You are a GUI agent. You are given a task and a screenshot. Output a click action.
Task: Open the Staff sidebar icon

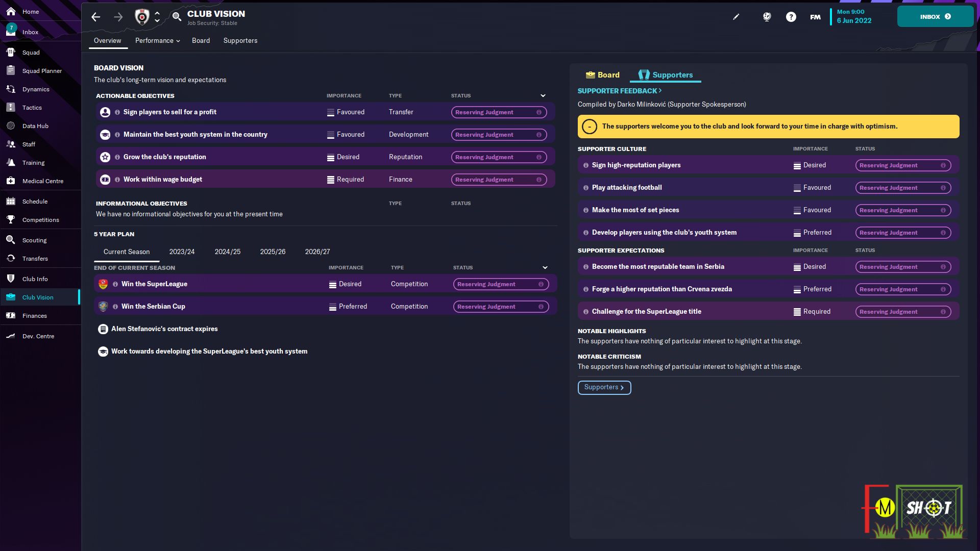tap(11, 144)
